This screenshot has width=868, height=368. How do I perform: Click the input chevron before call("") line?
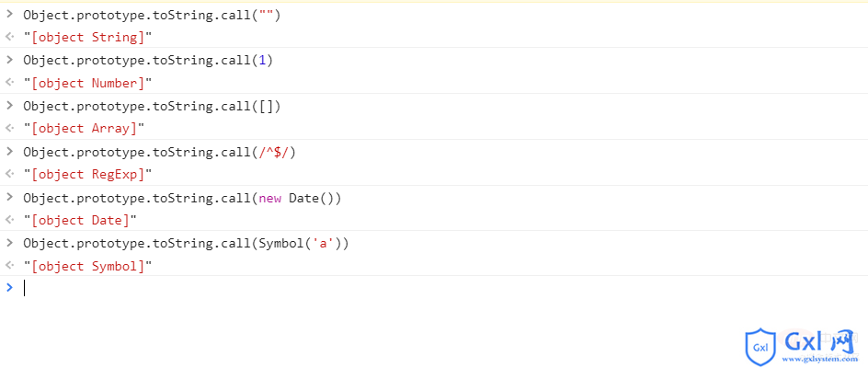(9, 15)
